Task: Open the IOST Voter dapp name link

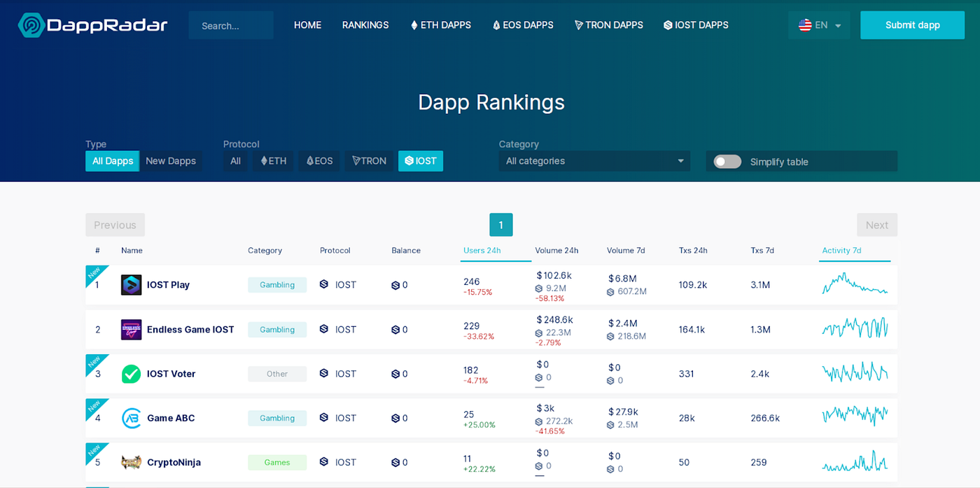Action: tap(171, 374)
